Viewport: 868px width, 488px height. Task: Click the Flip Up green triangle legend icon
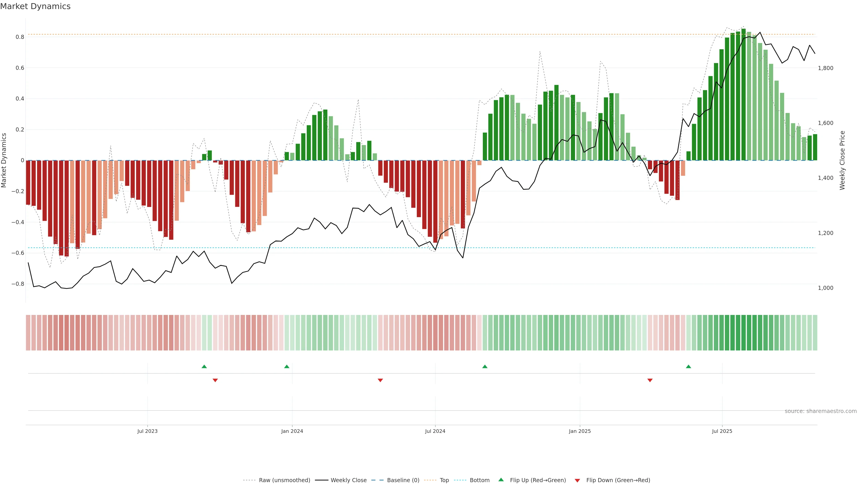click(x=501, y=480)
